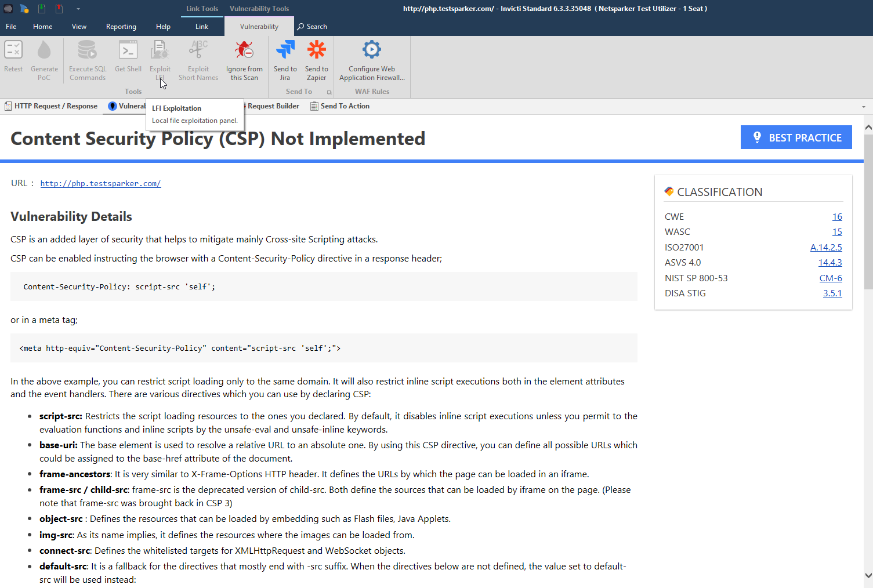The width and height of the screenshot is (873, 588).
Task: Click the CLASSIFICATION panel heading
Action: pos(719,192)
